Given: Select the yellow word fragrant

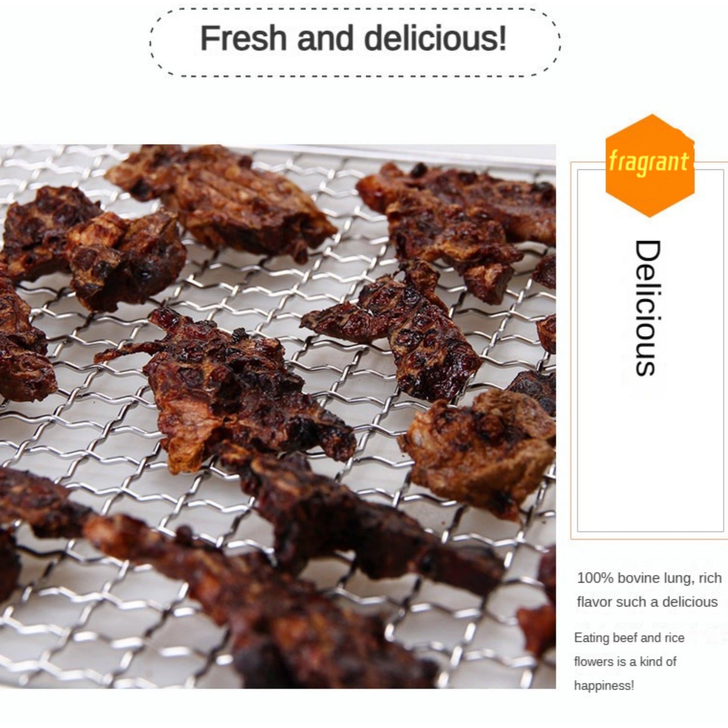Looking at the screenshot, I should click(x=649, y=162).
